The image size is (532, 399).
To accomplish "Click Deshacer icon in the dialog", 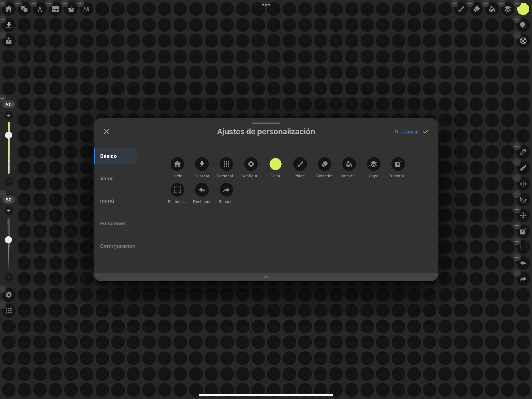I will 202,190.
